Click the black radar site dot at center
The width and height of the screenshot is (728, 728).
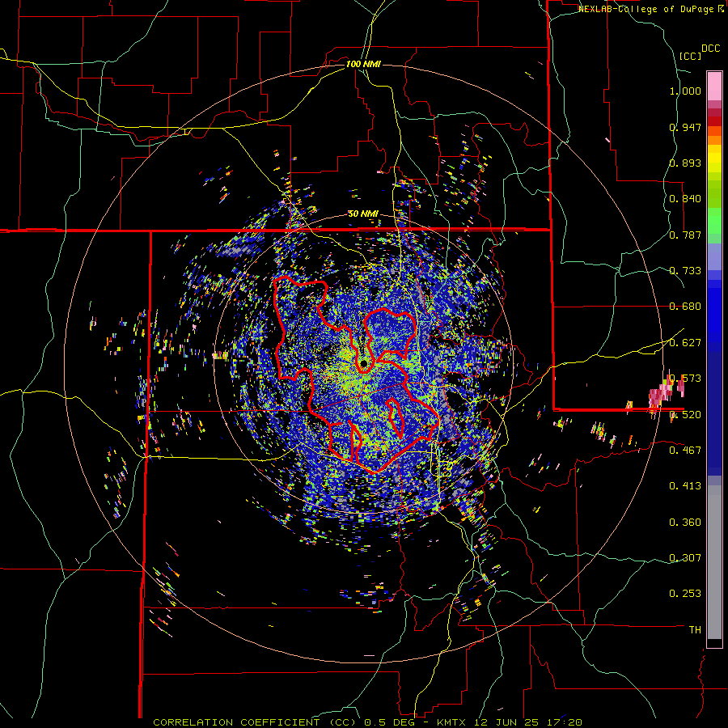click(363, 363)
